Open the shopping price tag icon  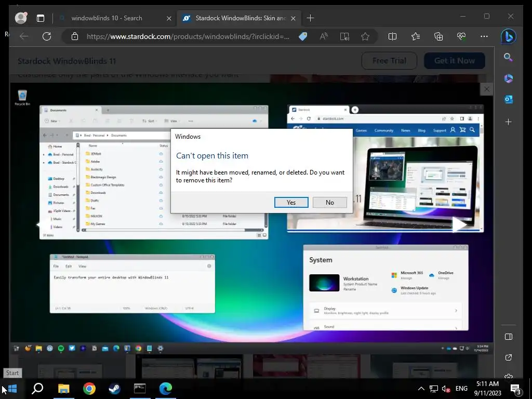point(303,36)
